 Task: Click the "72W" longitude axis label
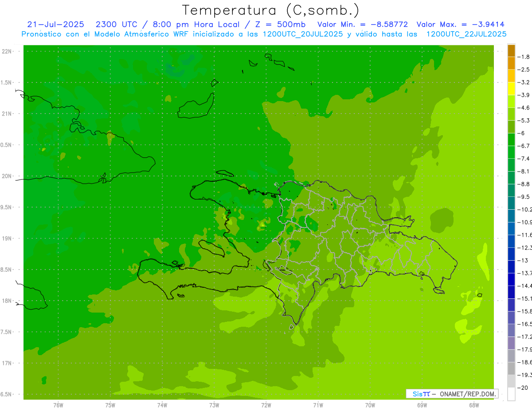click(x=266, y=405)
